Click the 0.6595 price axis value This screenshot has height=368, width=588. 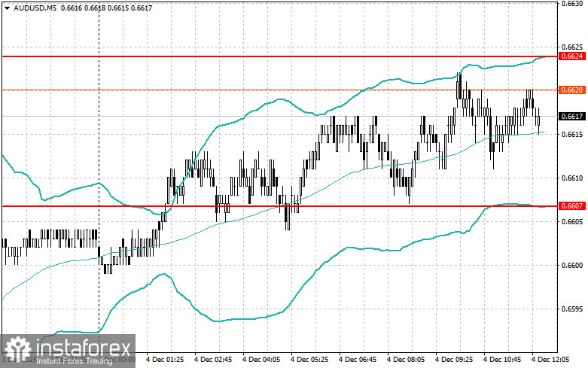pyautogui.click(x=572, y=309)
